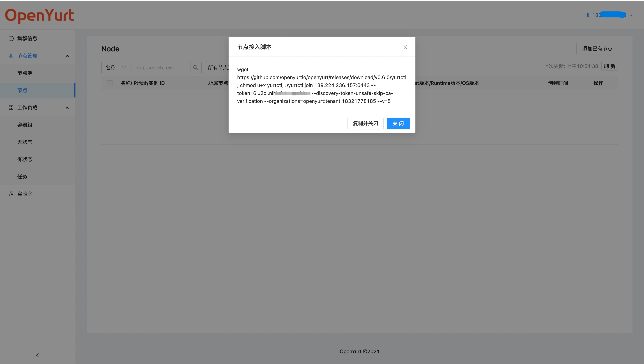Viewport: 644px width, 364px height.
Task: Click the Node page heading
Action: (110, 49)
